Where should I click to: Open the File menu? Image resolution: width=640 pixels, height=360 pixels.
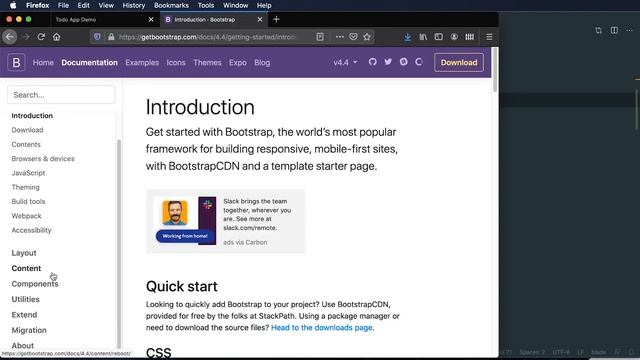point(63,5)
